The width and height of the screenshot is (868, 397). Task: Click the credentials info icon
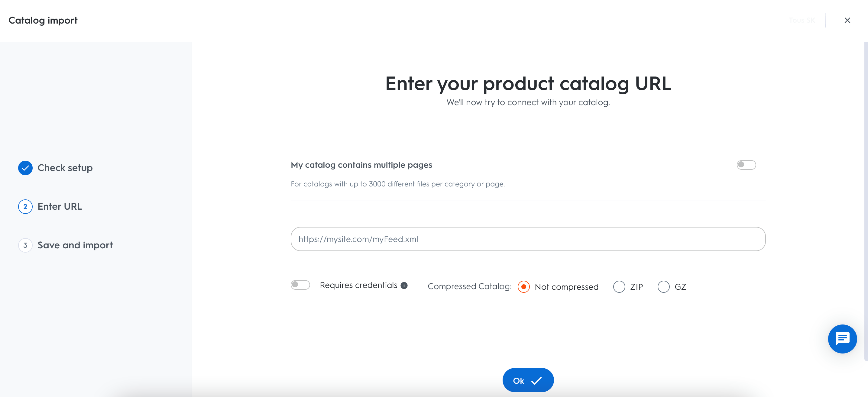pos(404,286)
